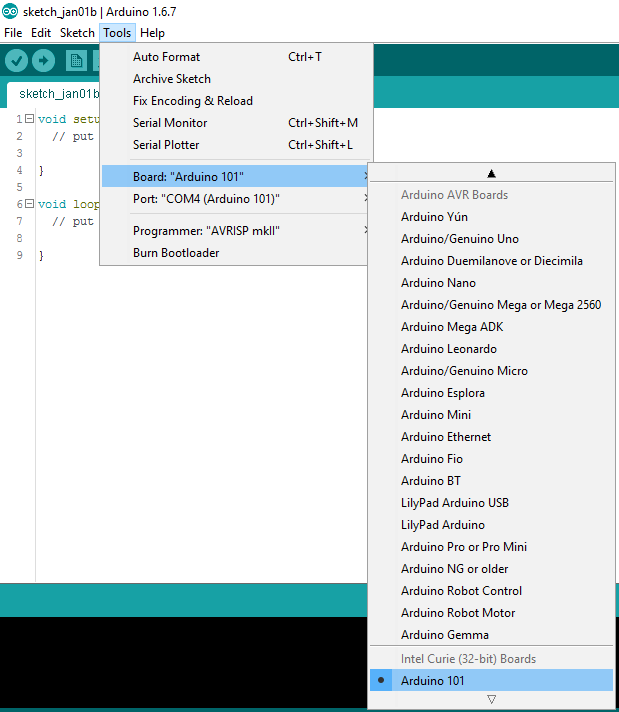619x712 pixels.
Task: Collapse the void setup fold marker
Action: [30, 119]
